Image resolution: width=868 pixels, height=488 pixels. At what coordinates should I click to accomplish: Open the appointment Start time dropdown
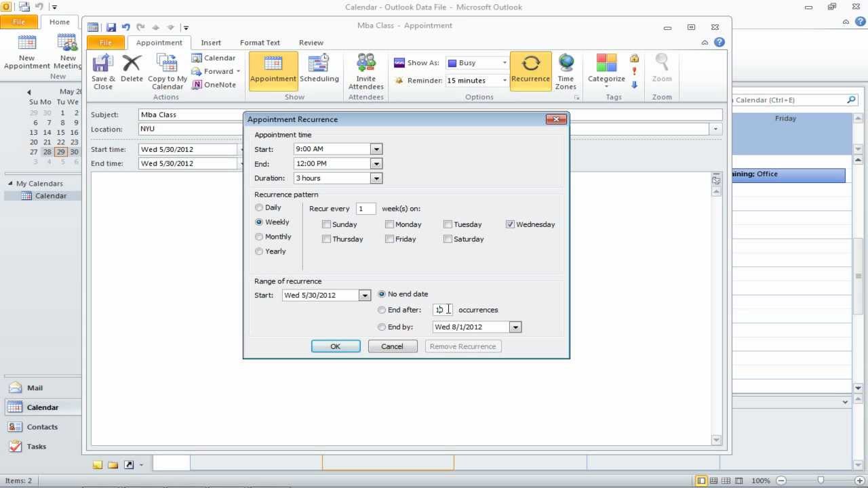point(376,149)
